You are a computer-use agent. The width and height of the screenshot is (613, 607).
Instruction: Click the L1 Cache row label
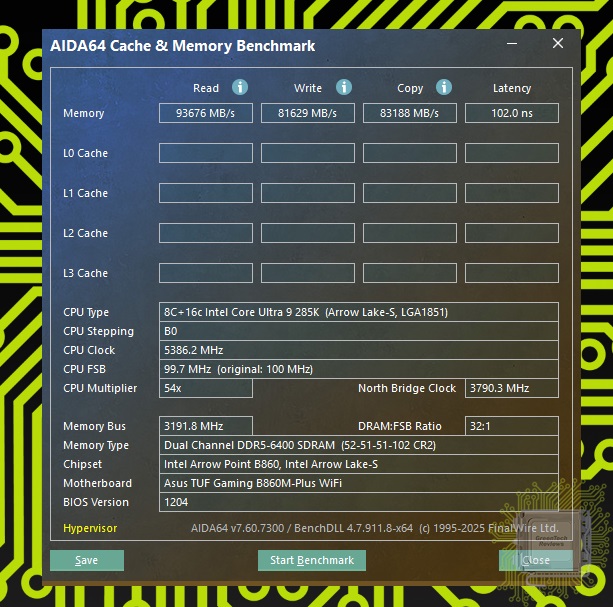tap(85, 193)
